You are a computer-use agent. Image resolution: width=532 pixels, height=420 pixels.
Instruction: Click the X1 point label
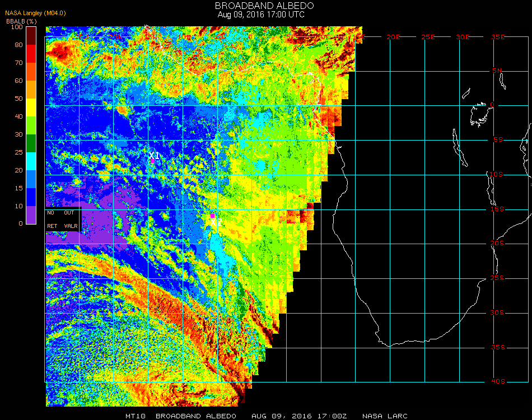(x=154, y=155)
